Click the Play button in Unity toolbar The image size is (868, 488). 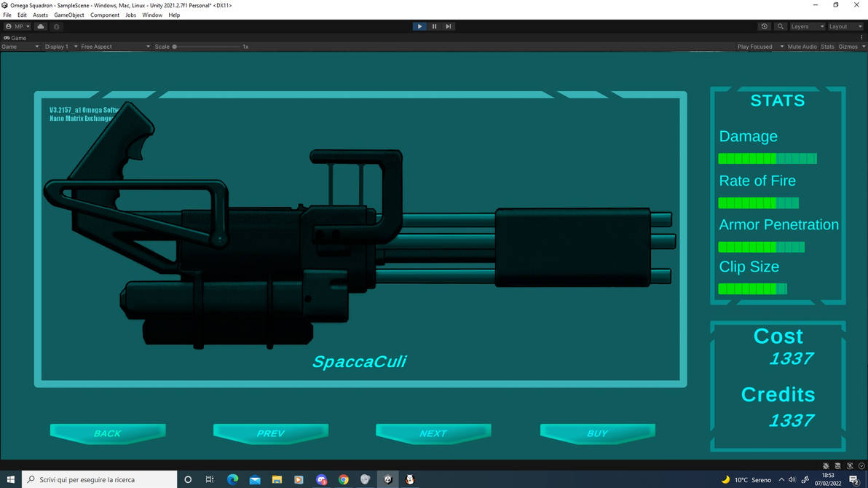click(x=419, y=27)
